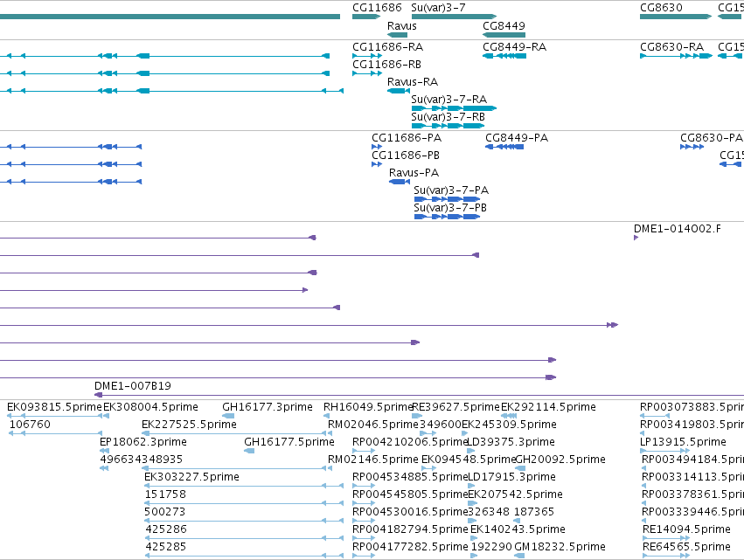Select feature DME1-007B19
Screen dimensions: 744x560
coord(419,395)
